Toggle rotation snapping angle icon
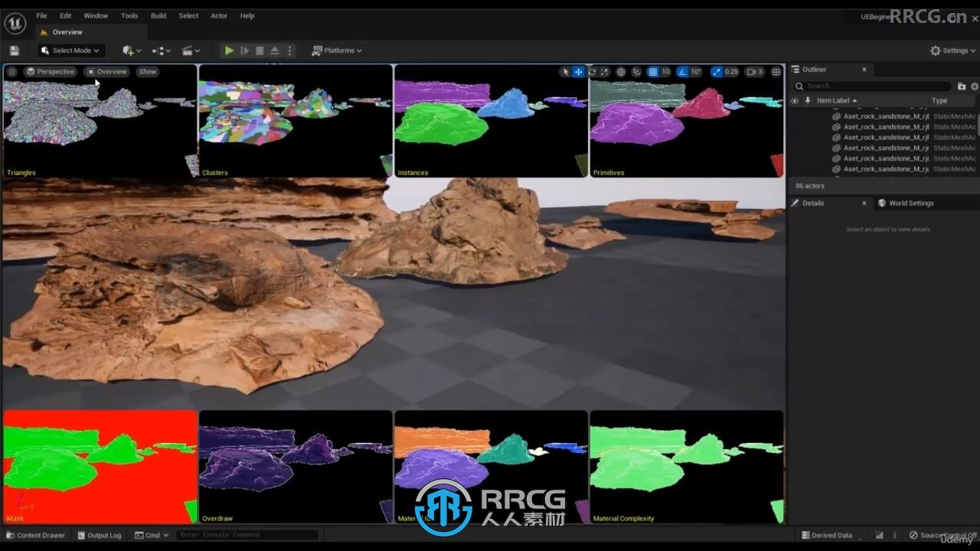This screenshot has height=551, width=980. pos(683,72)
